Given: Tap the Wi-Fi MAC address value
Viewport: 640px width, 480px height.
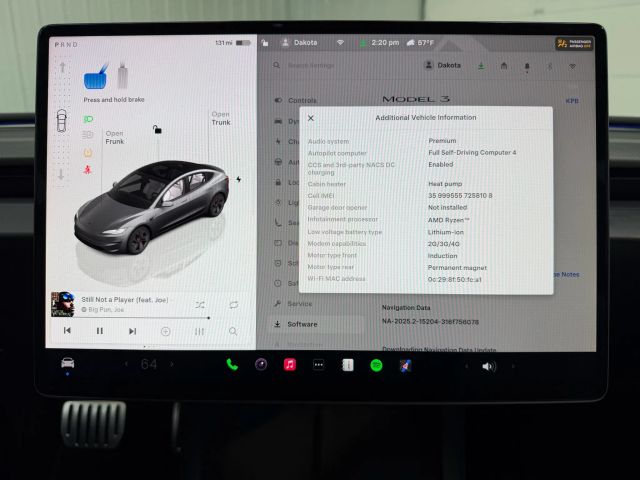Looking at the screenshot, I should (455, 280).
